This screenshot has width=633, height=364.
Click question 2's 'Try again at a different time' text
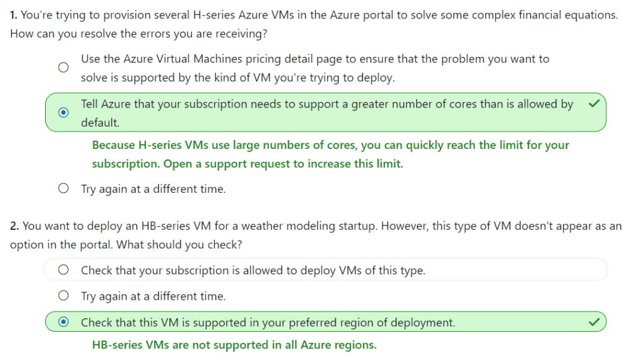pyautogui.click(x=153, y=296)
